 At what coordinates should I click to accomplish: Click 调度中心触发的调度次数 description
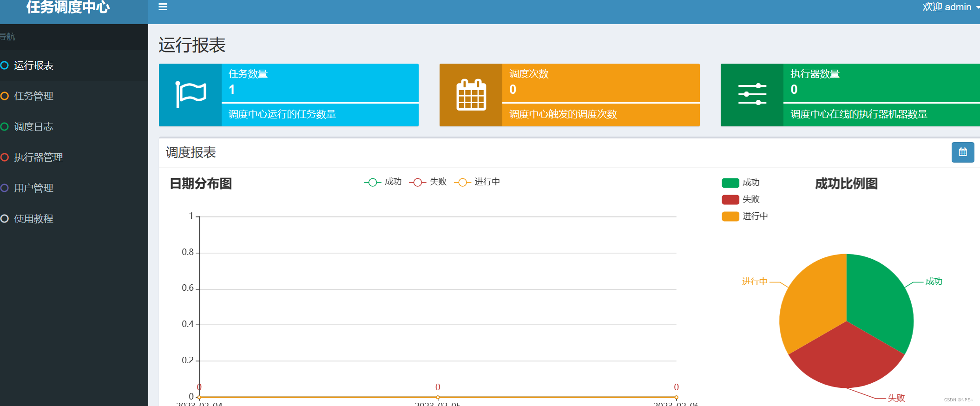563,114
